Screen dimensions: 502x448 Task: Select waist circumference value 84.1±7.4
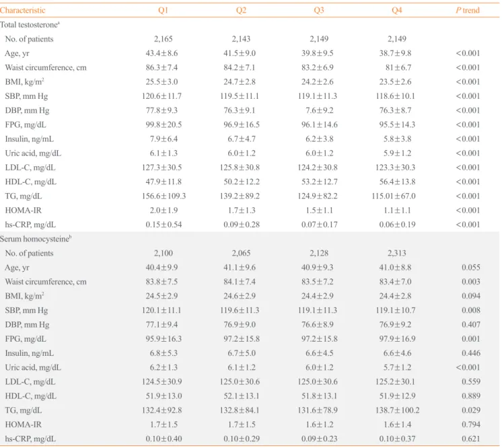(x=240, y=282)
